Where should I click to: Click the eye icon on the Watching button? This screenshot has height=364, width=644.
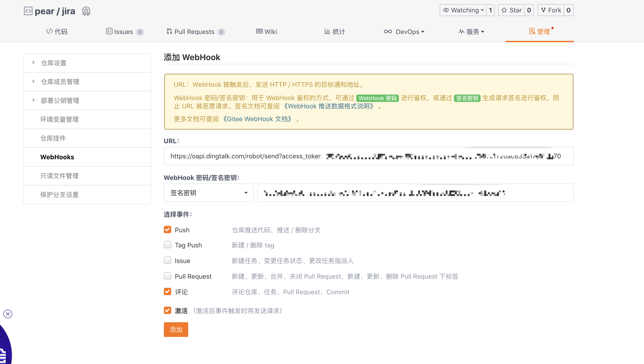[446, 10]
